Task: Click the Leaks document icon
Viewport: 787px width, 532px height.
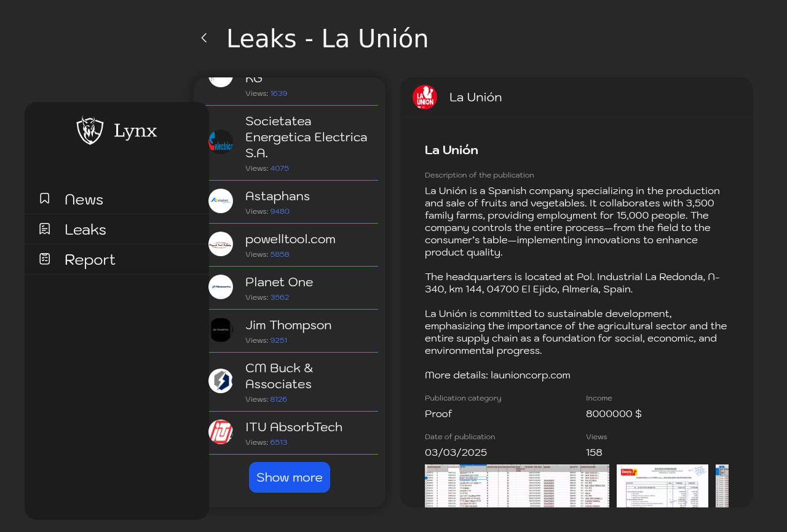Action: 45,229
